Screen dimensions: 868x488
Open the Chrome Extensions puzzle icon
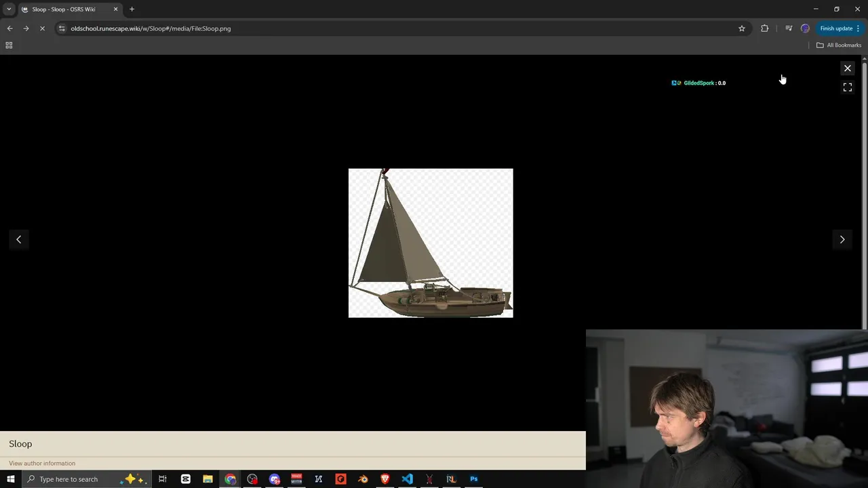coord(764,28)
